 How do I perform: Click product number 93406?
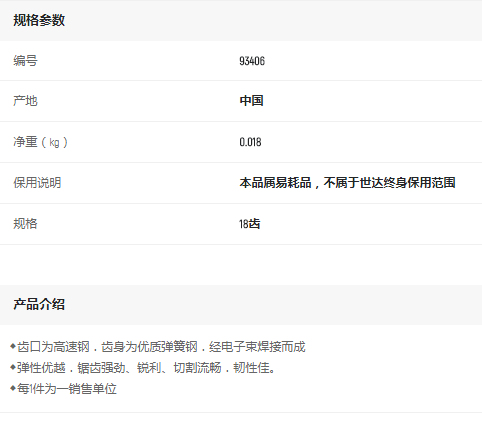coord(252,61)
